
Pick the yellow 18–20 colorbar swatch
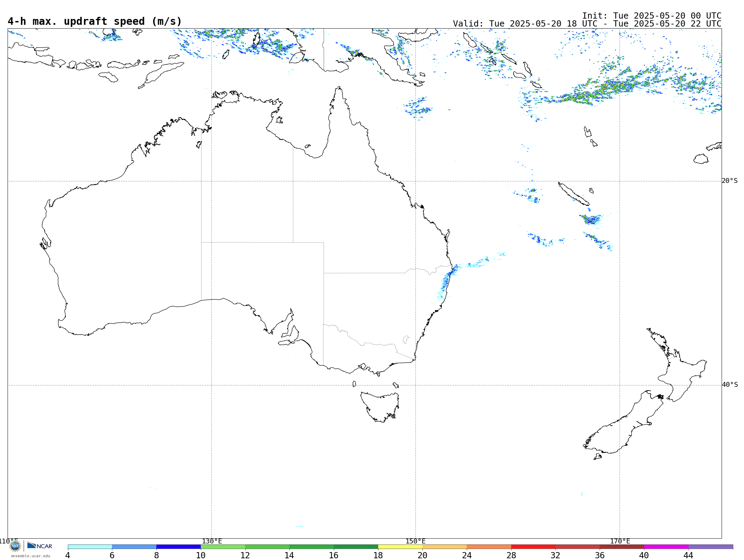pyautogui.click(x=400, y=547)
